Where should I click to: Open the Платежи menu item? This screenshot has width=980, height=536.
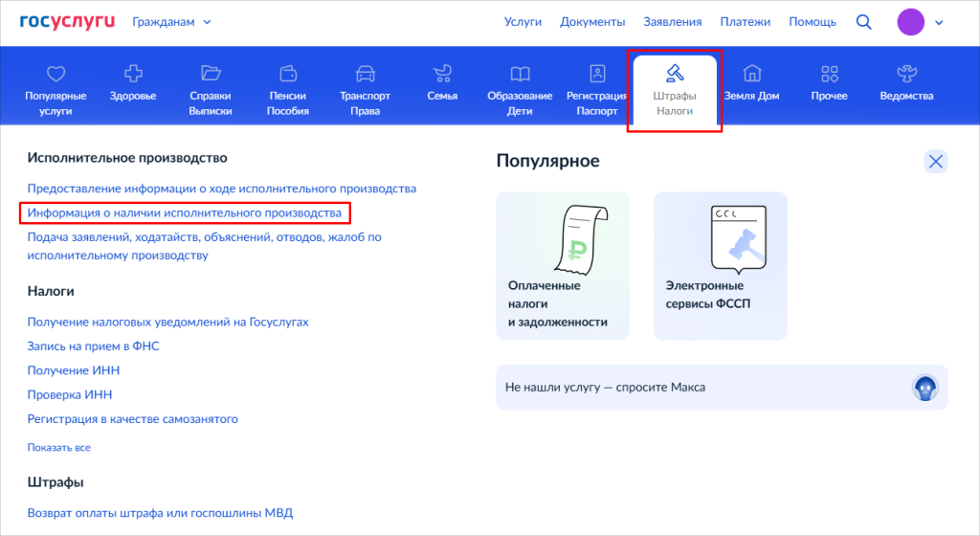click(745, 22)
